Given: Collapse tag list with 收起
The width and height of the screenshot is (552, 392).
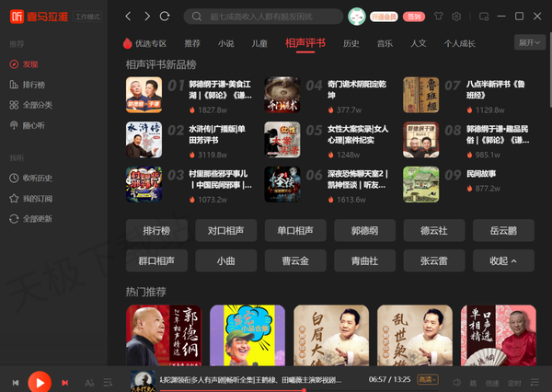Looking at the screenshot, I should (x=503, y=260).
